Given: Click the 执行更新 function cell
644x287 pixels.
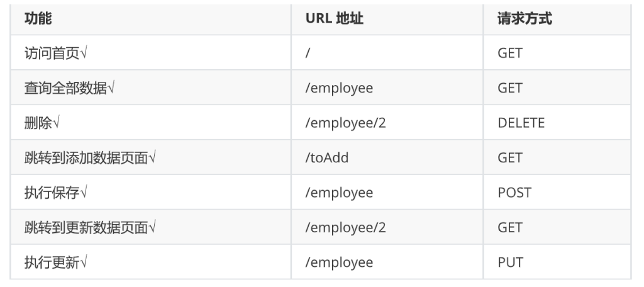Looking at the screenshot, I should pyautogui.click(x=56, y=262).
